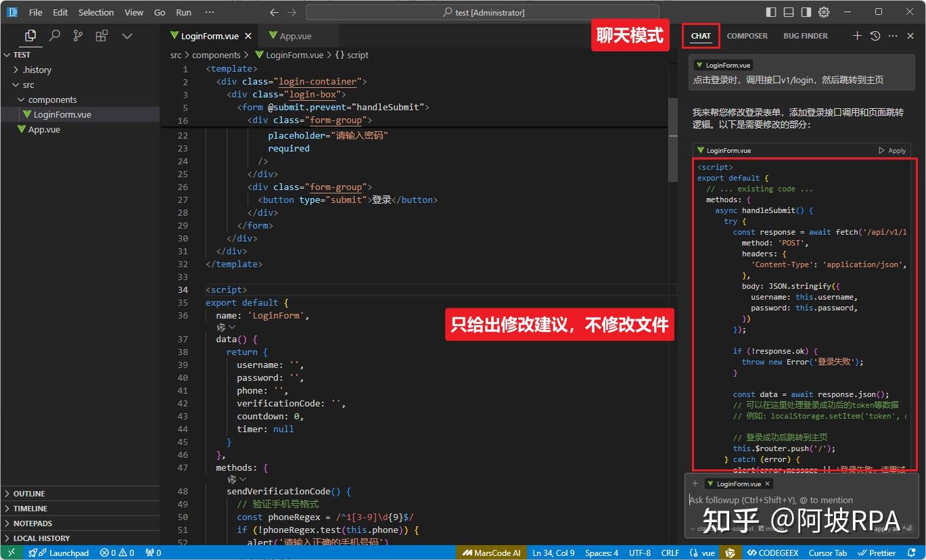Switch to the COMPOSER tab

click(x=747, y=36)
